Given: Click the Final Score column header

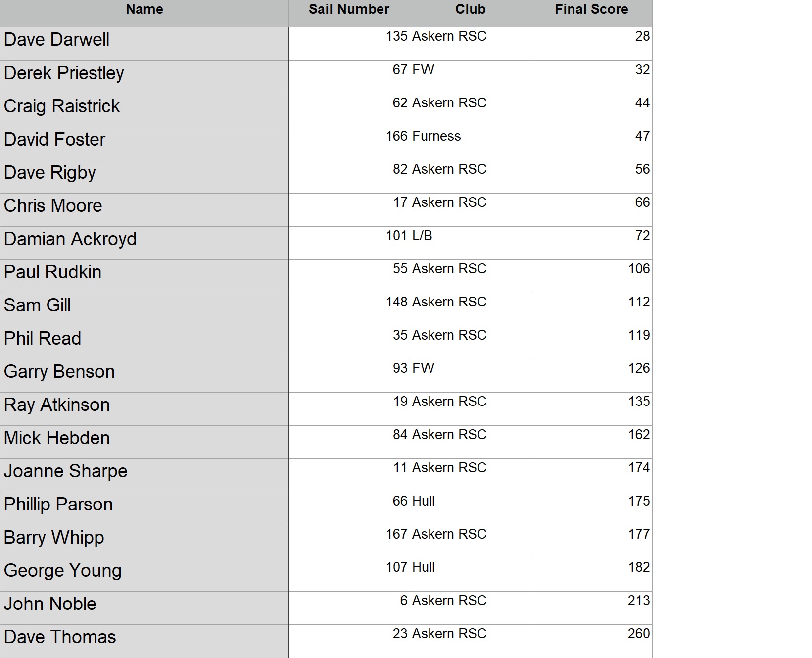Looking at the screenshot, I should [x=591, y=10].
